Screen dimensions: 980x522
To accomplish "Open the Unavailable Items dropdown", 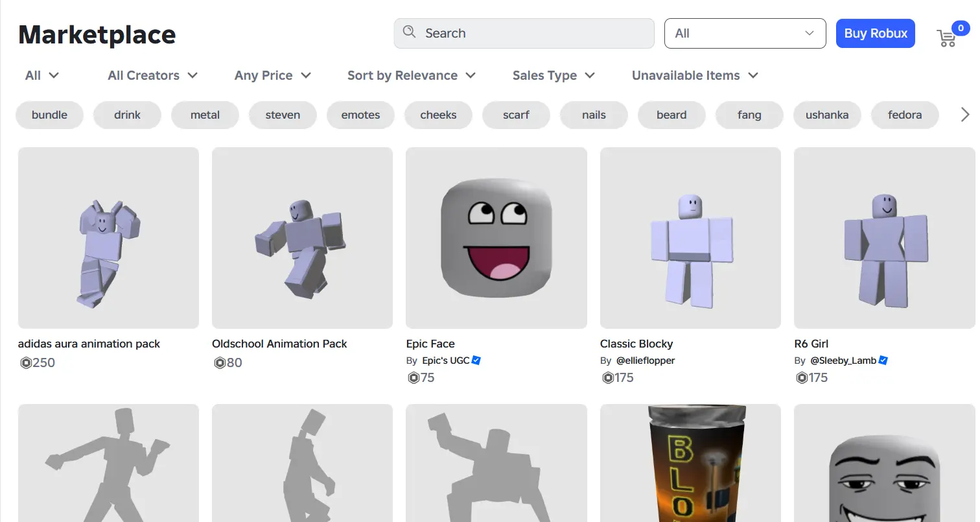I will 694,75.
